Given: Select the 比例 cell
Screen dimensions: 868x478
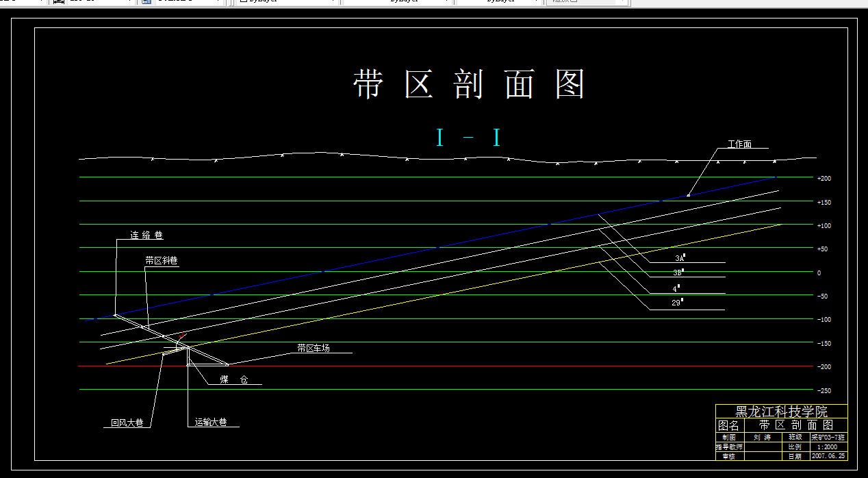Looking at the screenshot, I should tap(795, 446).
